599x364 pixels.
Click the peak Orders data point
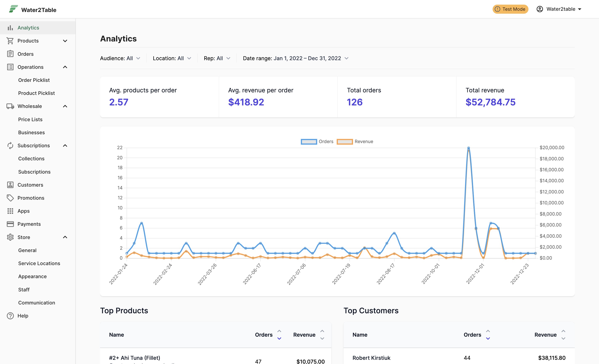[468, 148]
